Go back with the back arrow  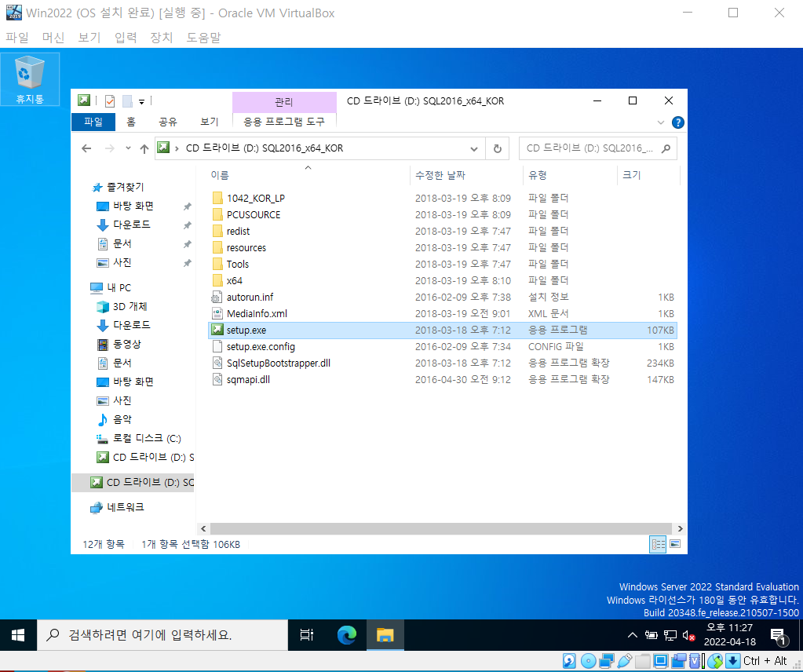86,148
